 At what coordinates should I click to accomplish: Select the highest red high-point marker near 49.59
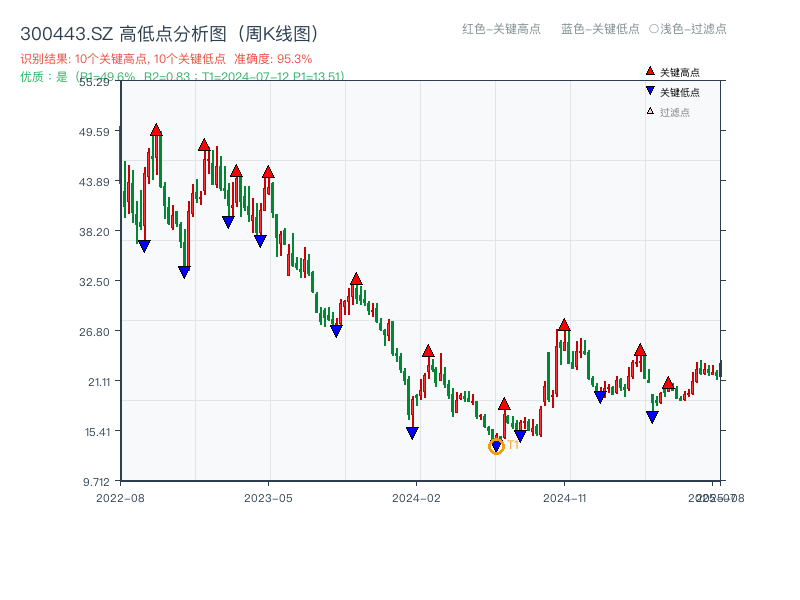[x=157, y=130]
